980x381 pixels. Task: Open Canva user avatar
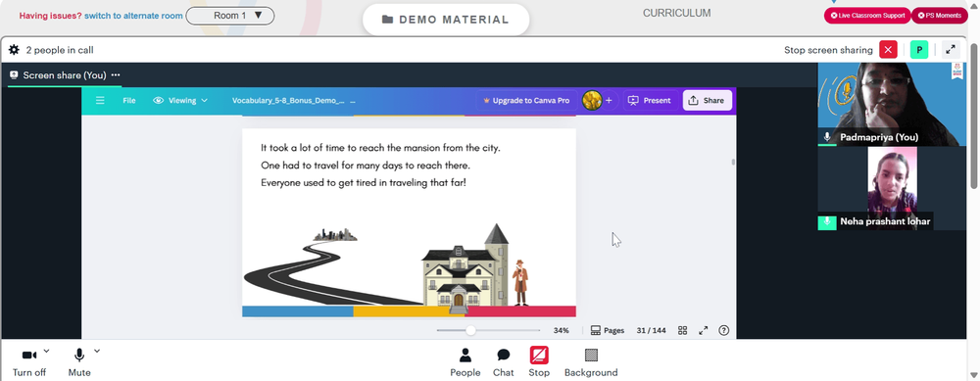591,100
